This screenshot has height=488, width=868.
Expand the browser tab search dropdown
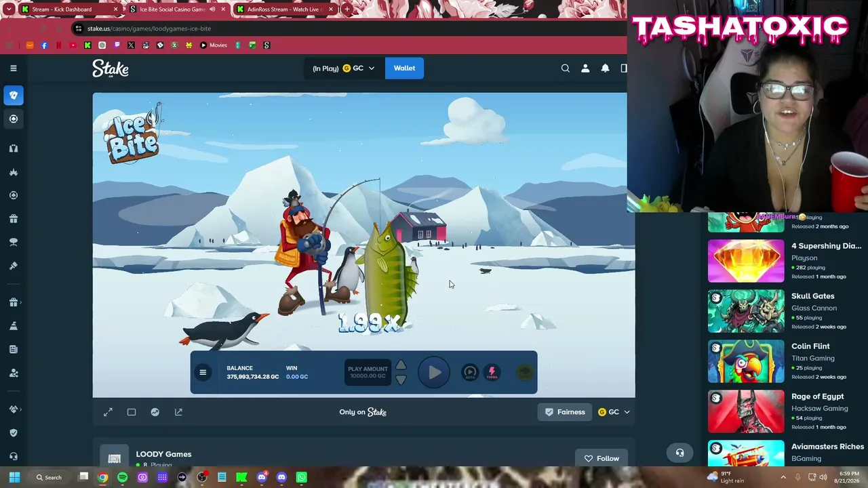[x=8, y=9]
